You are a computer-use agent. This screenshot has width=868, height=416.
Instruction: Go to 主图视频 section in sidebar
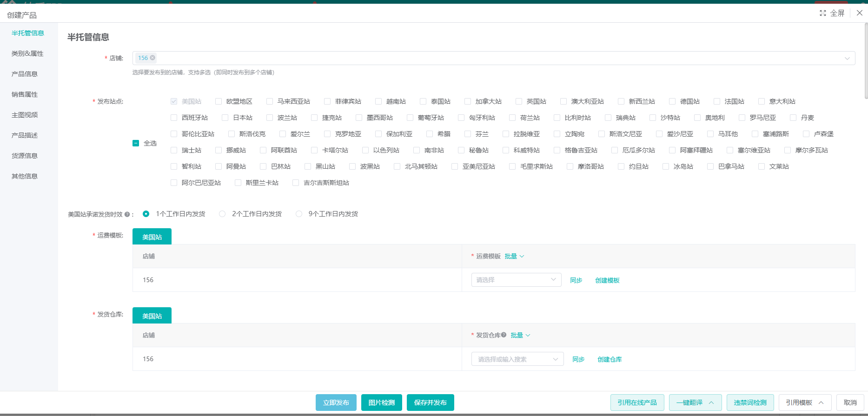[x=25, y=115]
